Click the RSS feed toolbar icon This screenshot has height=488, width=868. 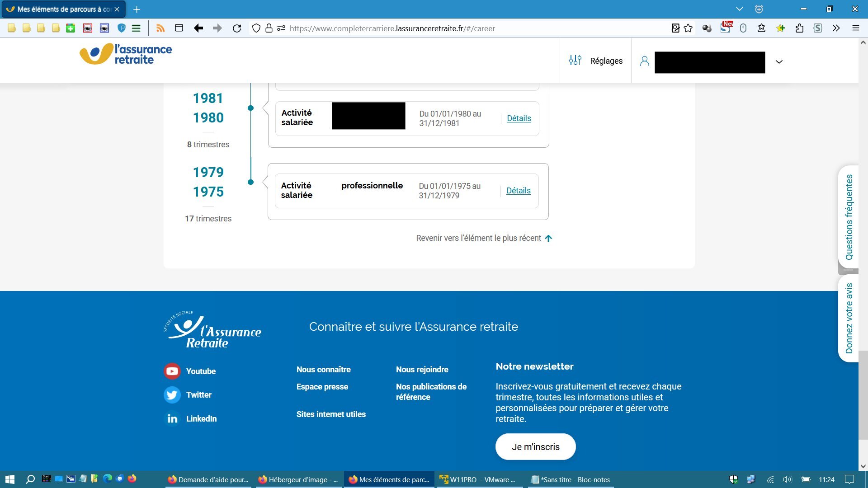point(160,28)
